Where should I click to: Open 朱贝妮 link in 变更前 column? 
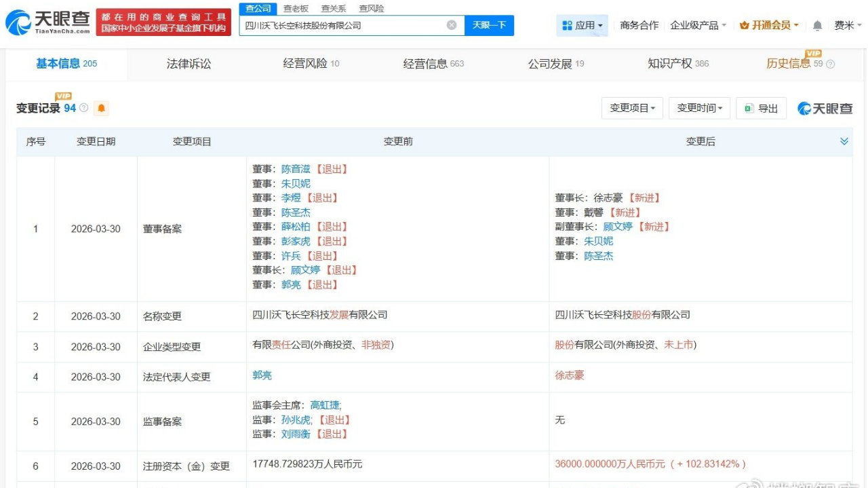(x=295, y=183)
